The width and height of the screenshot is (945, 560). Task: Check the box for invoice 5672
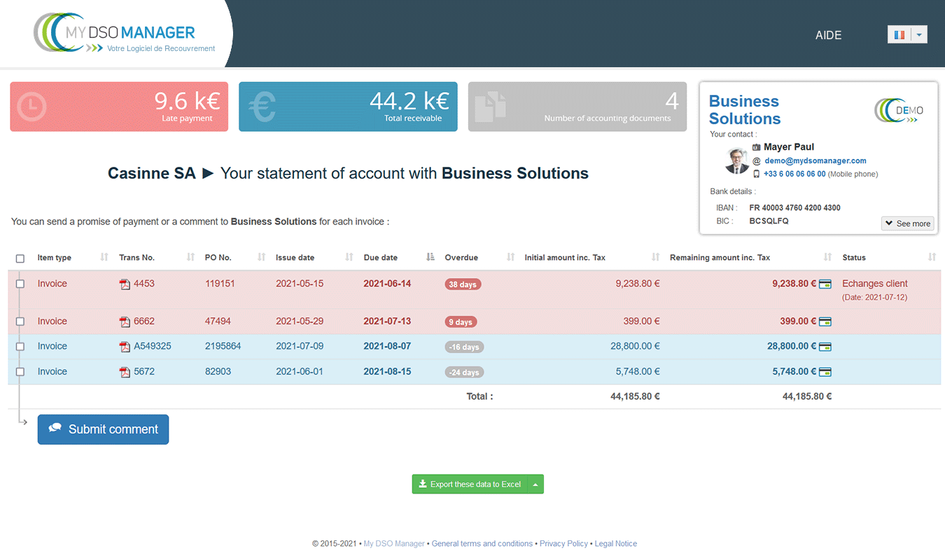click(x=20, y=372)
